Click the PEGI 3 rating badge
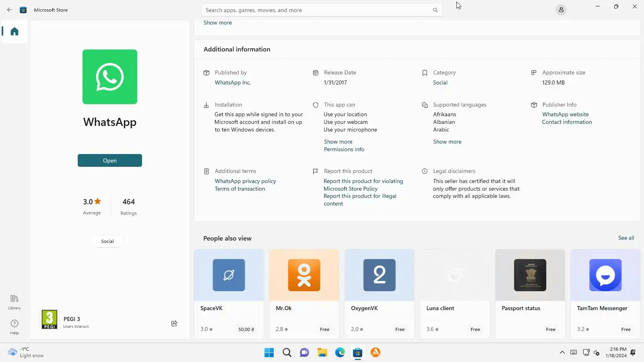The width and height of the screenshot is (644, 362). click(x=50, y=319)
